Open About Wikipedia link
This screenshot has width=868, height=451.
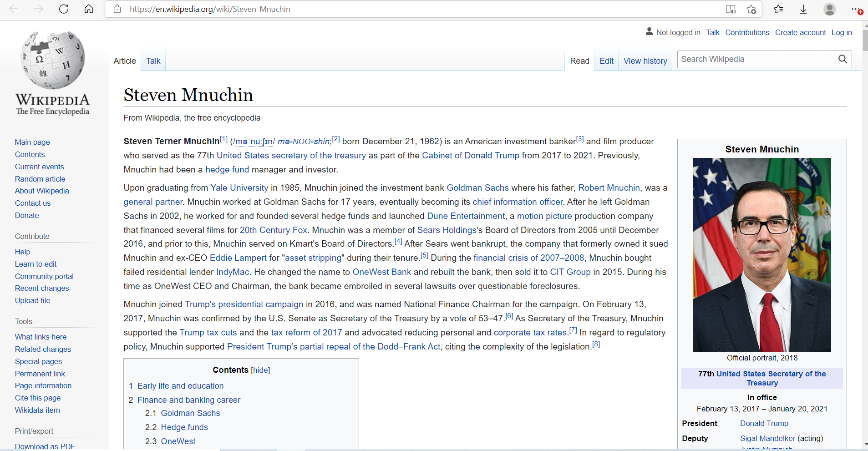coord(42,191)
